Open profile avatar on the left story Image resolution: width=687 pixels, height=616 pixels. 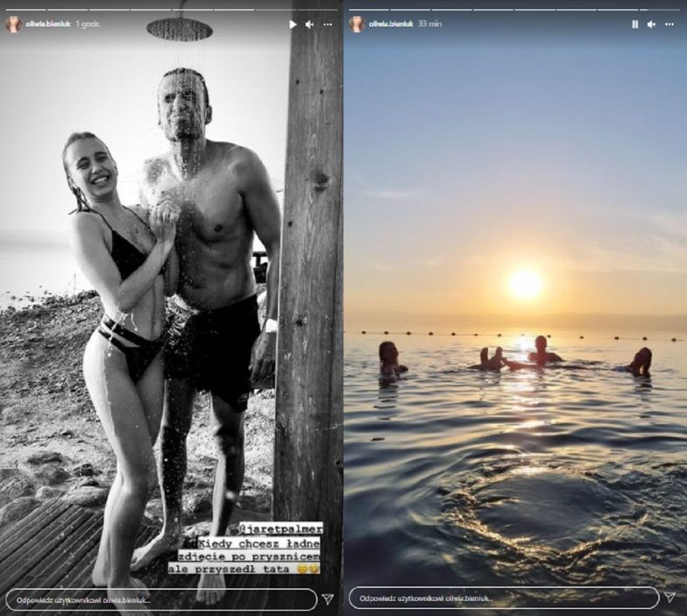[14, 25]
